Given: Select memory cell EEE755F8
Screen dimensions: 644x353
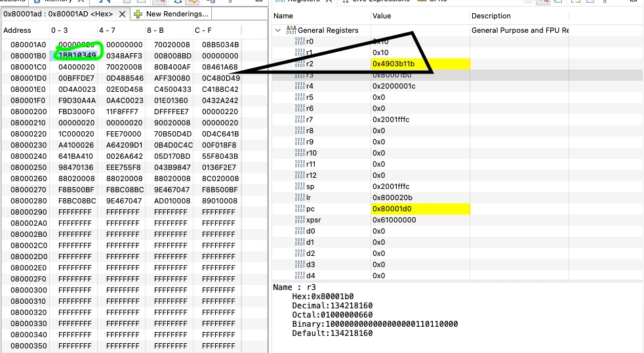Looking at the screenshot, I should pos(123,167).
